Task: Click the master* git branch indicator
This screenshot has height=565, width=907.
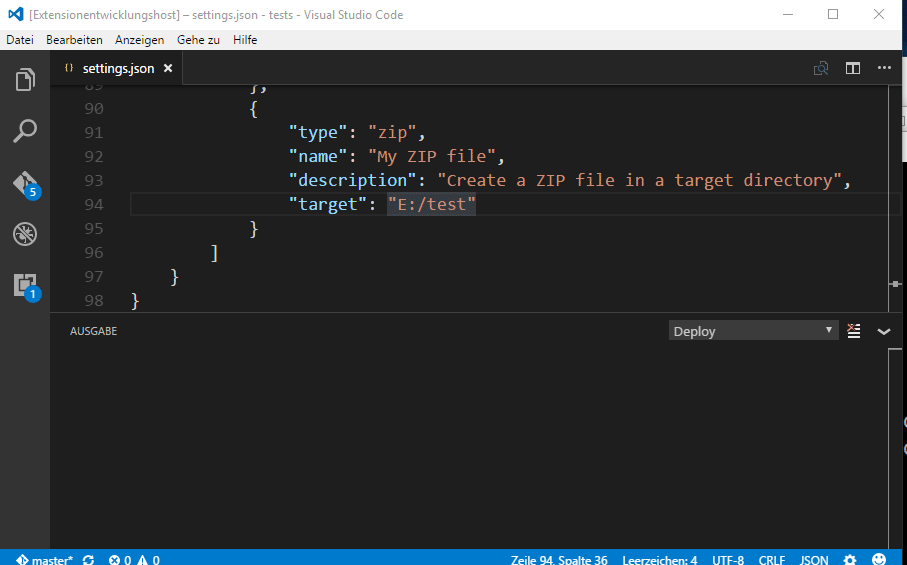Action: tap(45, 559)
